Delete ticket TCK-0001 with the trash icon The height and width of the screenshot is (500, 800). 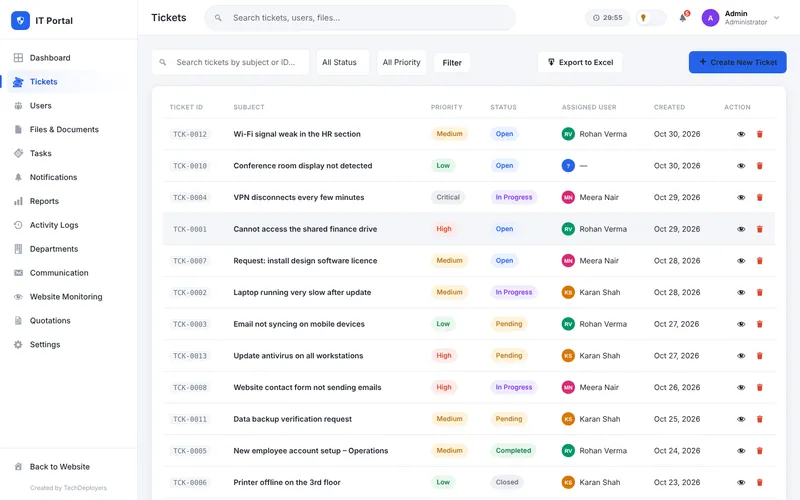click(x=759, y=229)
